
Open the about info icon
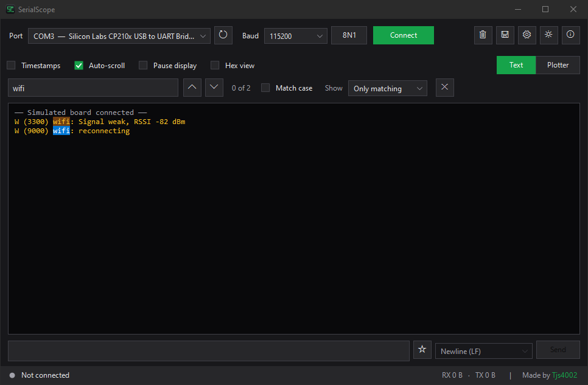tap(571, 35)
